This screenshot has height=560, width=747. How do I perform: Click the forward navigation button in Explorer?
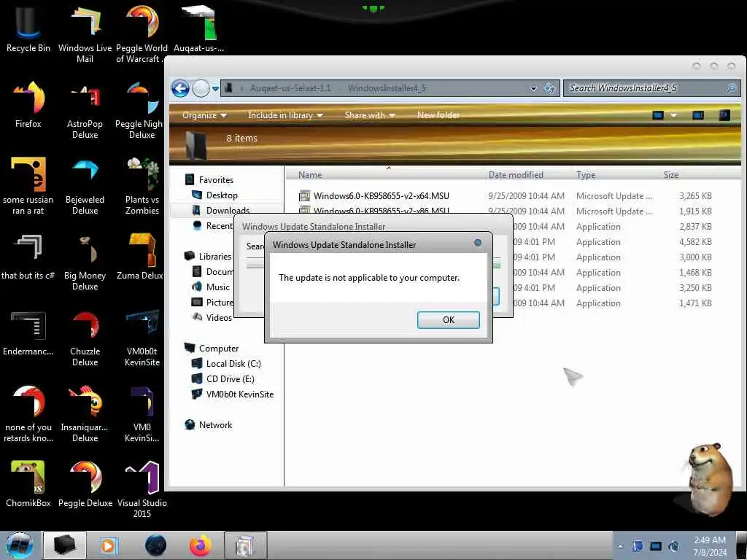(x=201, y=88)
